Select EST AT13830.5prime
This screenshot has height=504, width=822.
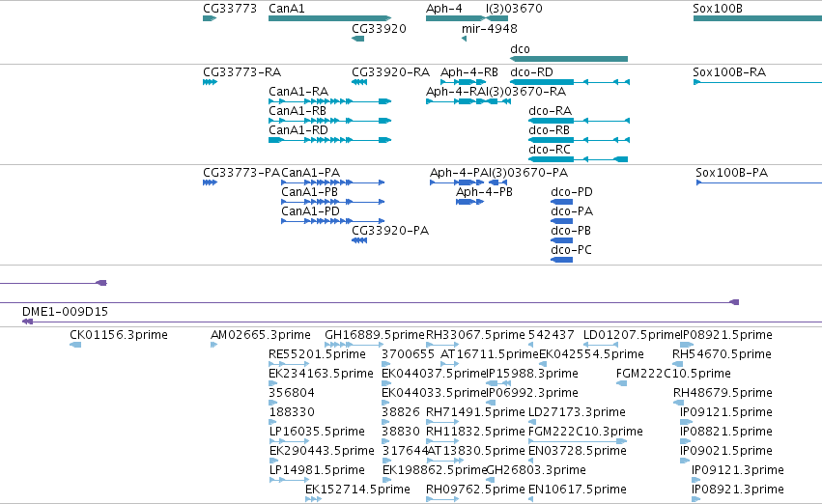[475, 451]
